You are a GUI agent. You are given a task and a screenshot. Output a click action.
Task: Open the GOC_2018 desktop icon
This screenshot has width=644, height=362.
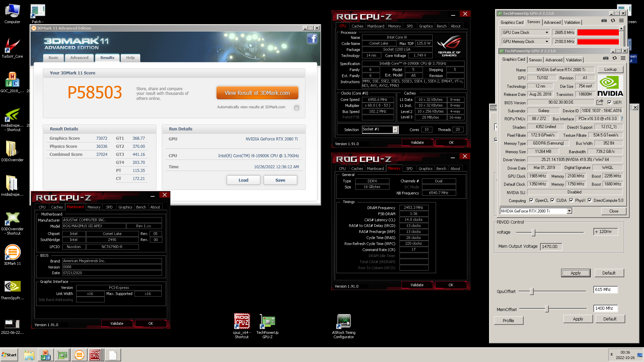coord(12,82)
